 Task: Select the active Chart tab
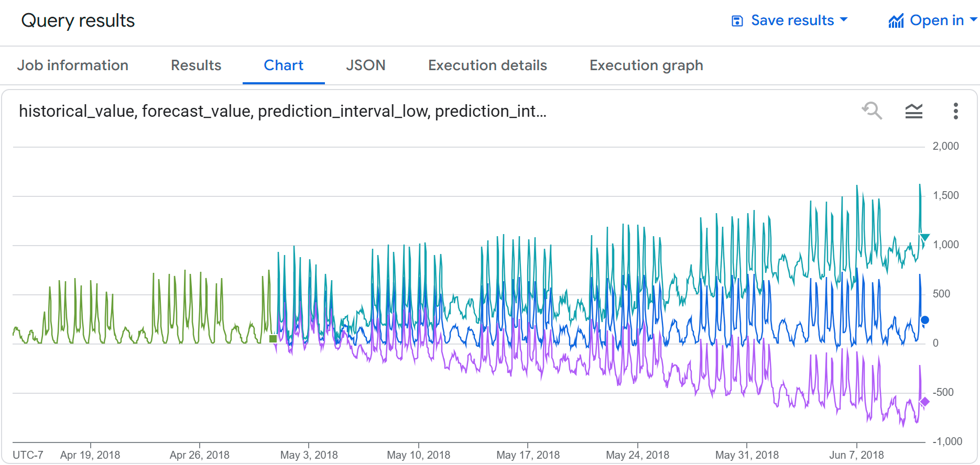[284, 65]
